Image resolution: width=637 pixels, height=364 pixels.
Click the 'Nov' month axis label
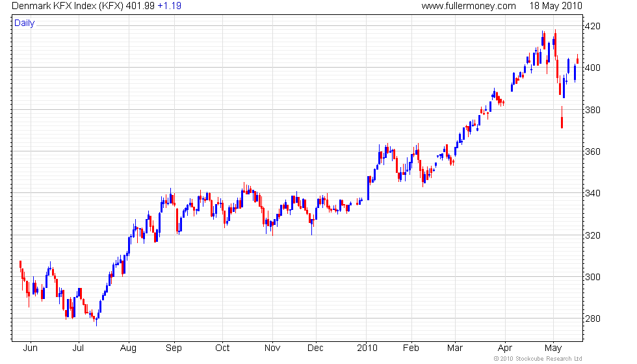coord(272,348)
